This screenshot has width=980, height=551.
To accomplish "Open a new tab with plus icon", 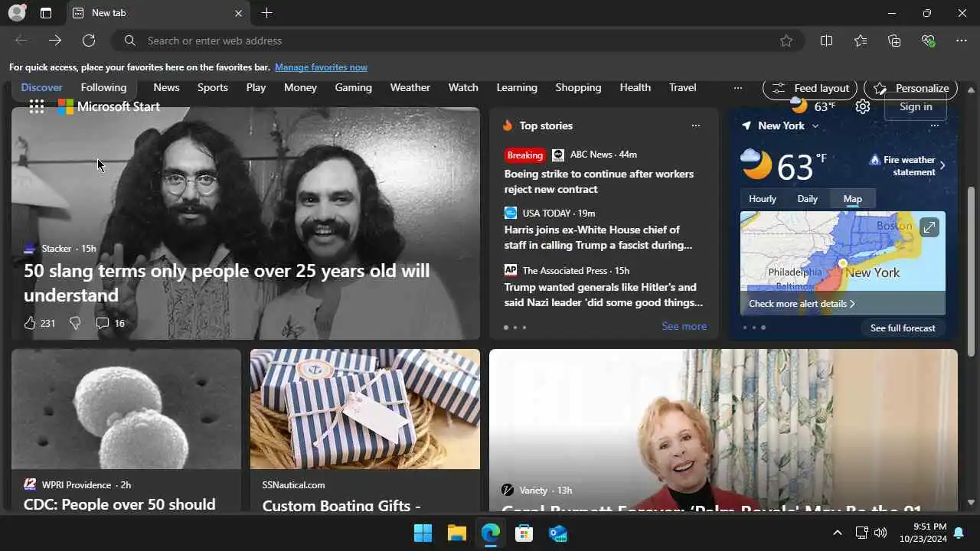I will coord(266,13).
